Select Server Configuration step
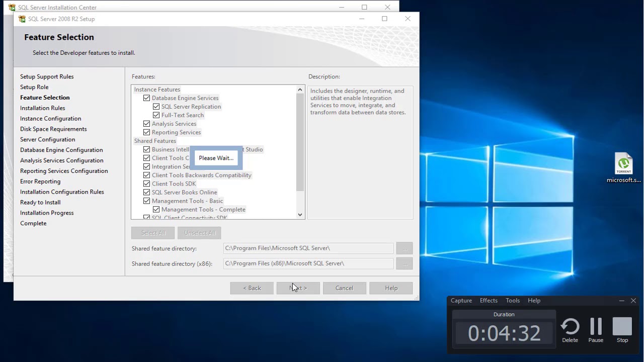This screenshot has width=644, height=362. [x=47, y=140]
